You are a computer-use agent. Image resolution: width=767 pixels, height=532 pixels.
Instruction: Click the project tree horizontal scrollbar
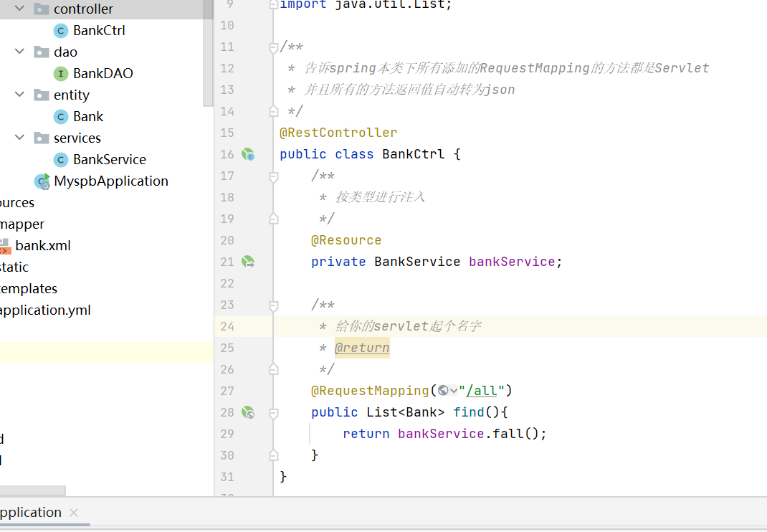(32, 490)
